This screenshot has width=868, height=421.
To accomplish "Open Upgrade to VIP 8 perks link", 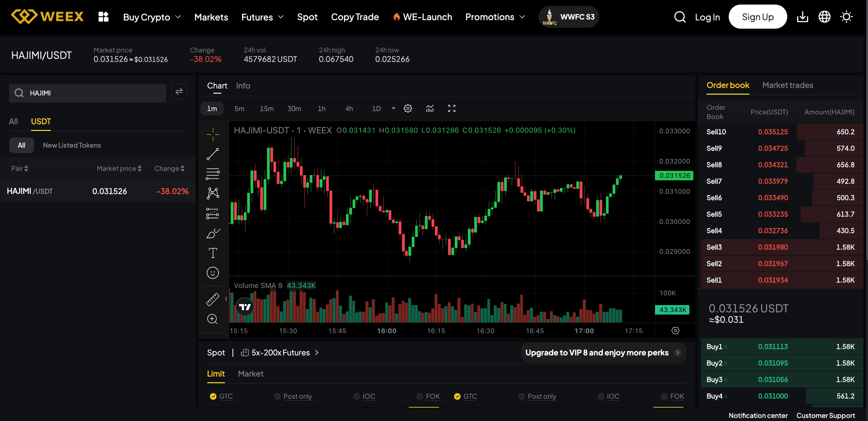I will pyautogui.click(x=603, y=353).
